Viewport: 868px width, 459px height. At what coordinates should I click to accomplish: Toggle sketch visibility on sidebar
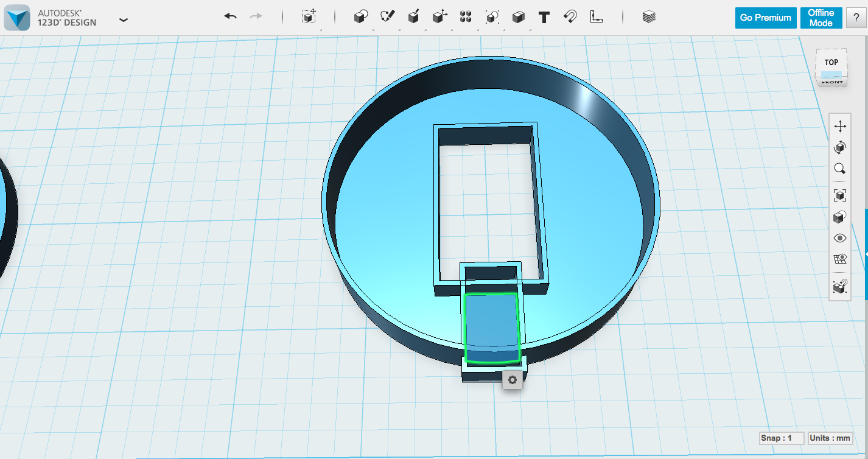pos(840,258)
